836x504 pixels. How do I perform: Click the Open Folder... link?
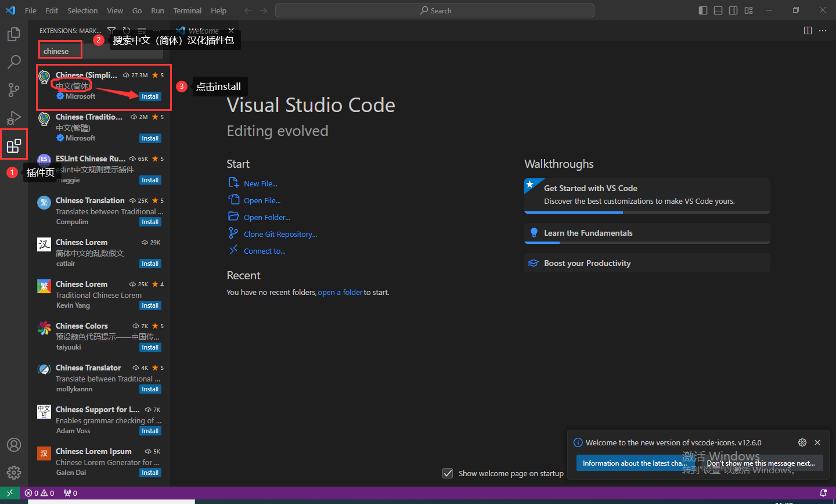(267, 217)
